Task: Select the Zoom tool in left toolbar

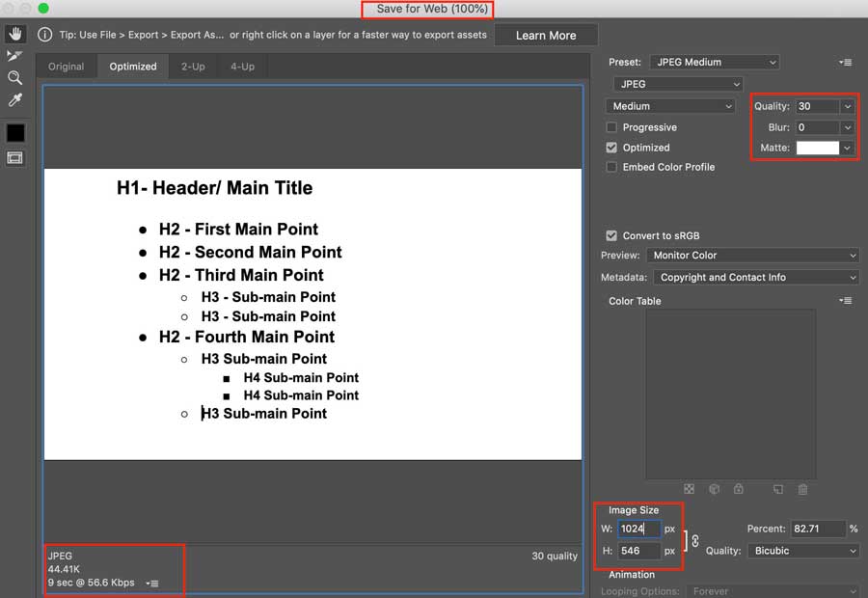Action: click(x=14, y=78)
